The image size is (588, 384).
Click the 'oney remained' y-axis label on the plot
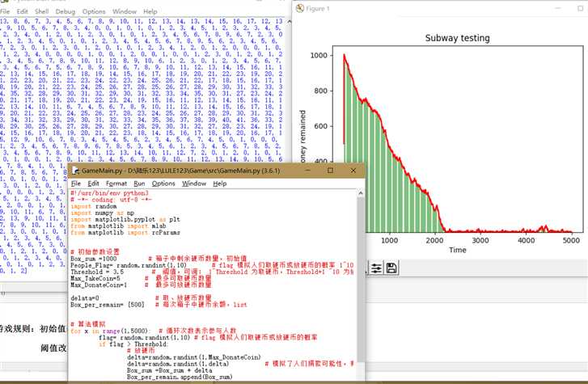(302, 137)
